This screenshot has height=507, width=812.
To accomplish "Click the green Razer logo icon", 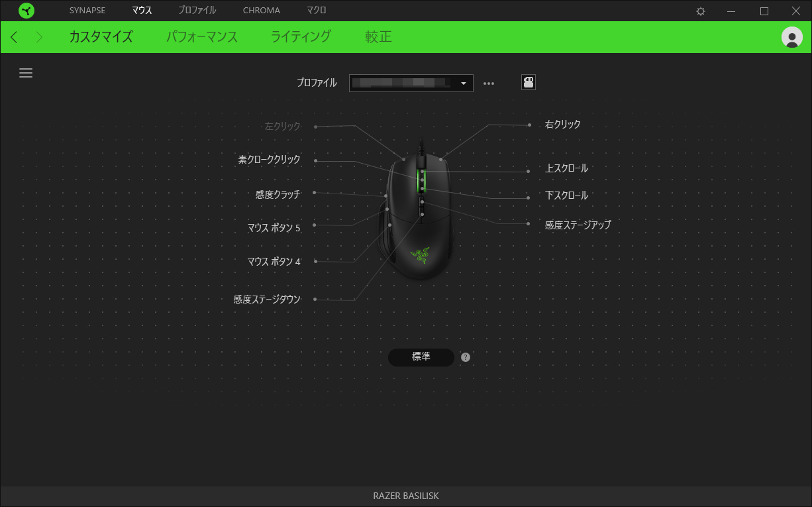I will [x=26, y=11].
